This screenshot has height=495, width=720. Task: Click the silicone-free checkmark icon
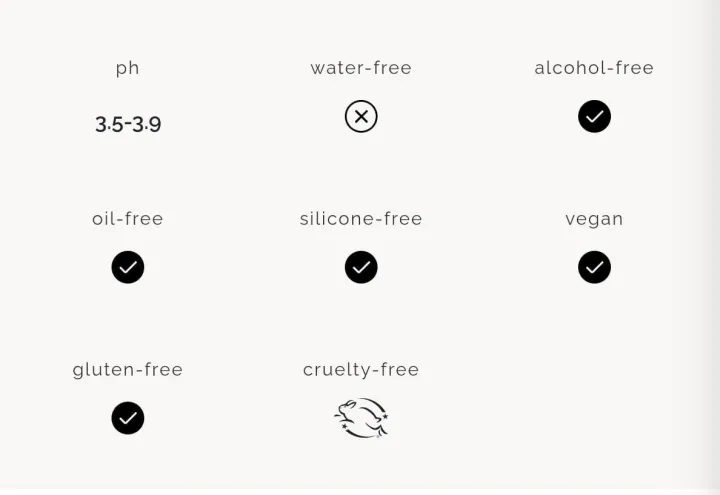pos(361,267)
